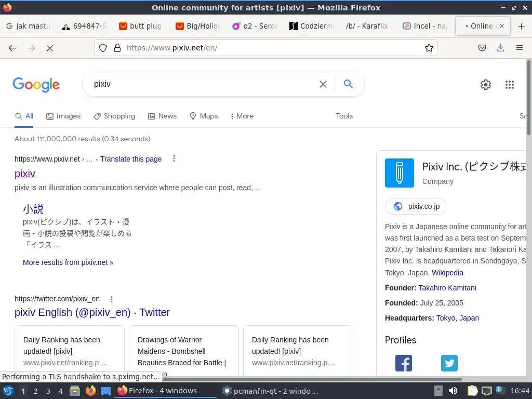This screenshot has height=399, width=532.
Task: Open options menu for the twitter.com result
Action: click(111, 299)
